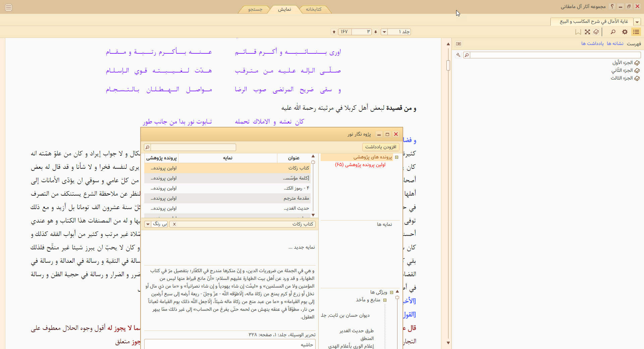644x349 pixels.
Task: Clear the کتاب زکات title with x
Action: [x=174, y=224]
